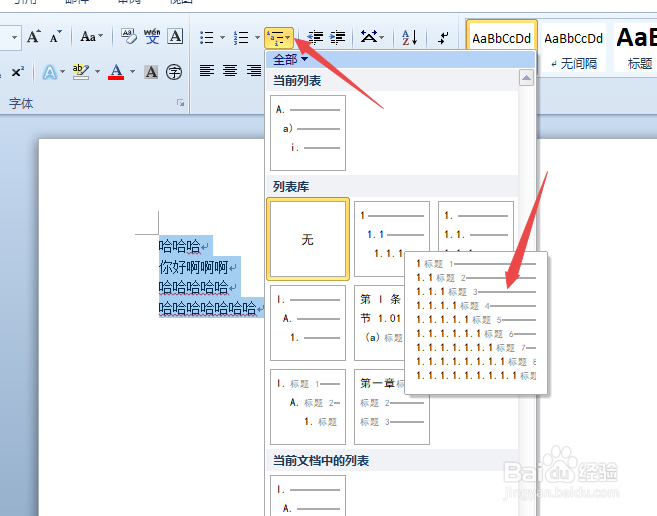The width and height of the screenshot is (657, 516).
Task: Click the Superscript x² icon
Action: 18,72
